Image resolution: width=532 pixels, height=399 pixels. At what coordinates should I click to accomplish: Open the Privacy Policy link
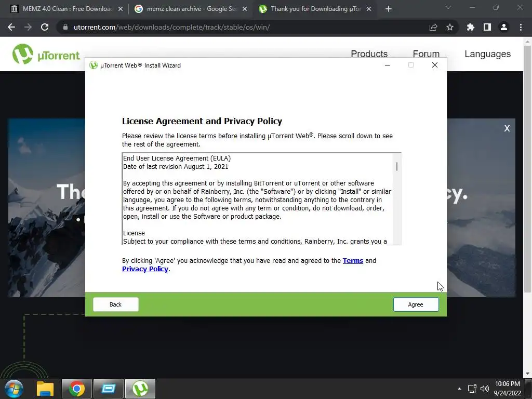(x=145, y=269)
